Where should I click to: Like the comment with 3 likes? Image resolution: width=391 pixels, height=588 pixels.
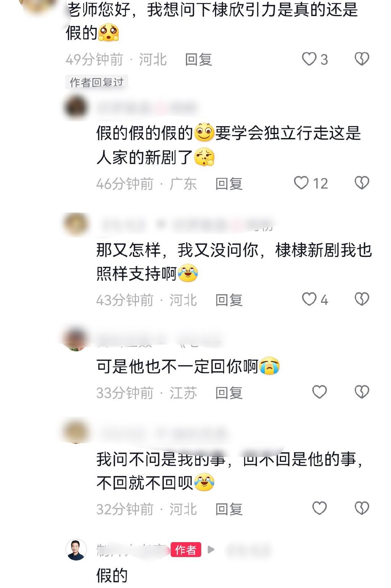(309, 59)
